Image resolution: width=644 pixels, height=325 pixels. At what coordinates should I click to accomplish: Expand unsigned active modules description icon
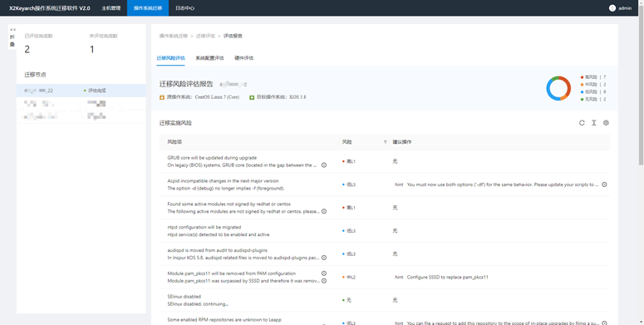323,211
